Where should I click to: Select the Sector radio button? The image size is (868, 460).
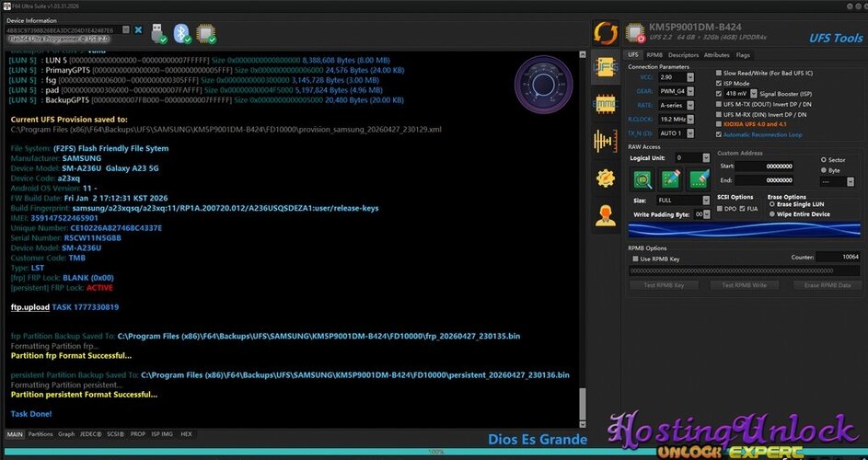824,159
